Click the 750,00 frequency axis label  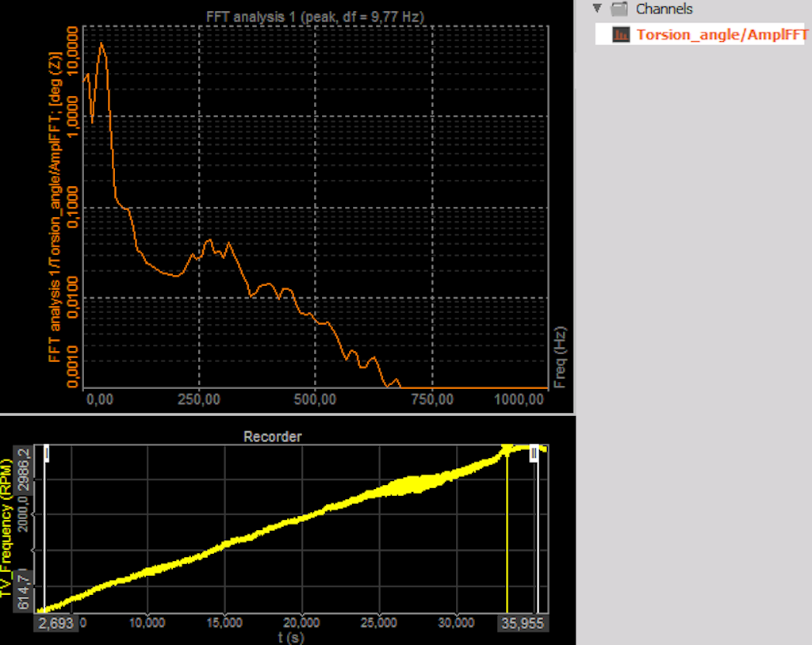click(432, 399)
